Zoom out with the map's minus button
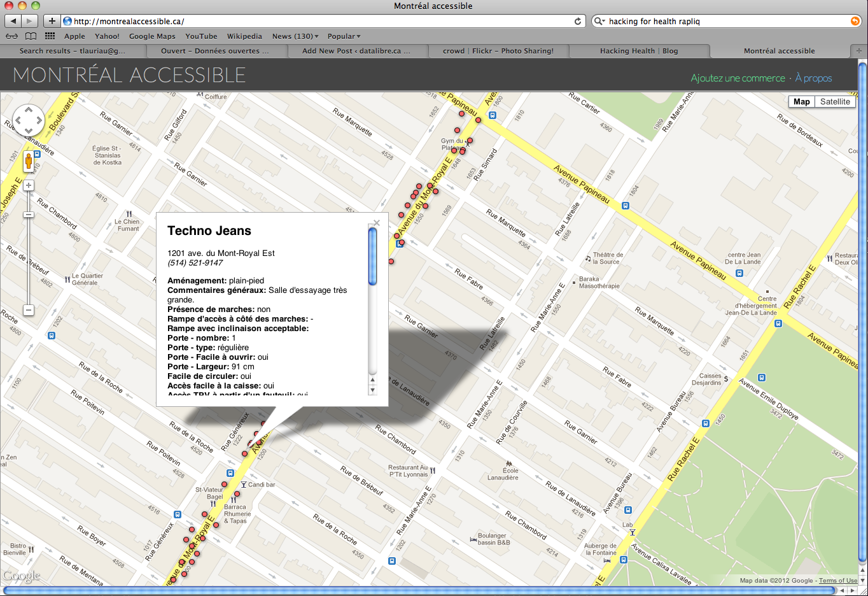The image size is (868, 596). click(29, 310)
